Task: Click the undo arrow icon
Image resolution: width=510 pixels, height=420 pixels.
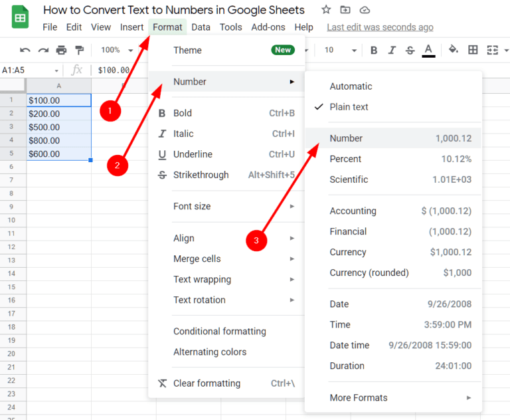Action: (25, 50)
